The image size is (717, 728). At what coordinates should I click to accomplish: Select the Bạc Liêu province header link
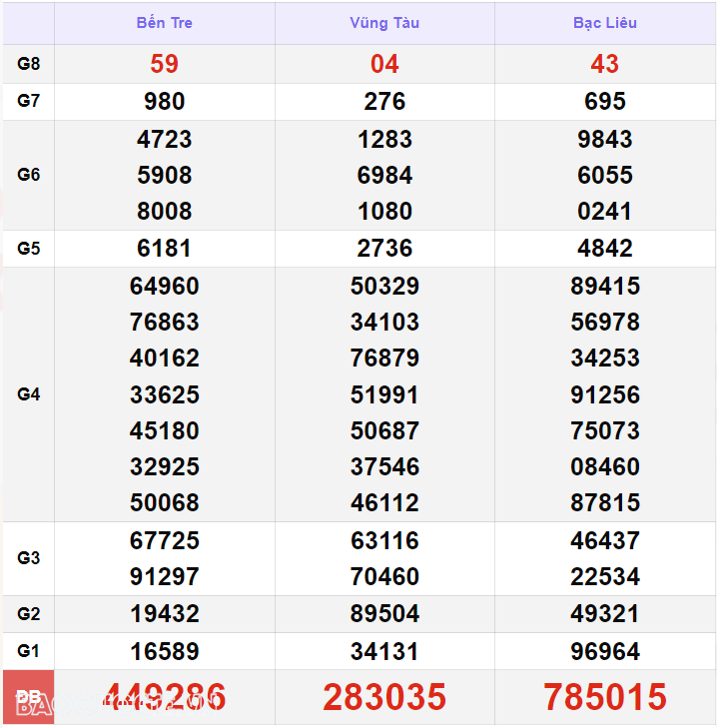coord(605,23)
